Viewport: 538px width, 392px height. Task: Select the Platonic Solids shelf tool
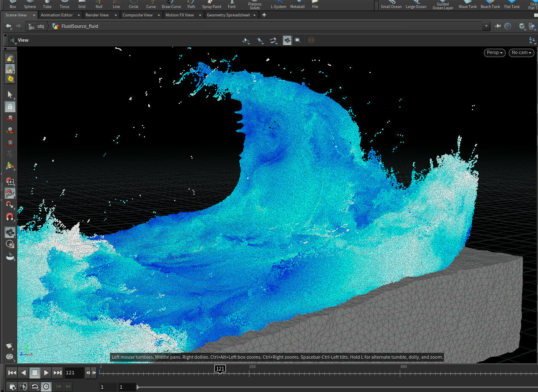255,5
